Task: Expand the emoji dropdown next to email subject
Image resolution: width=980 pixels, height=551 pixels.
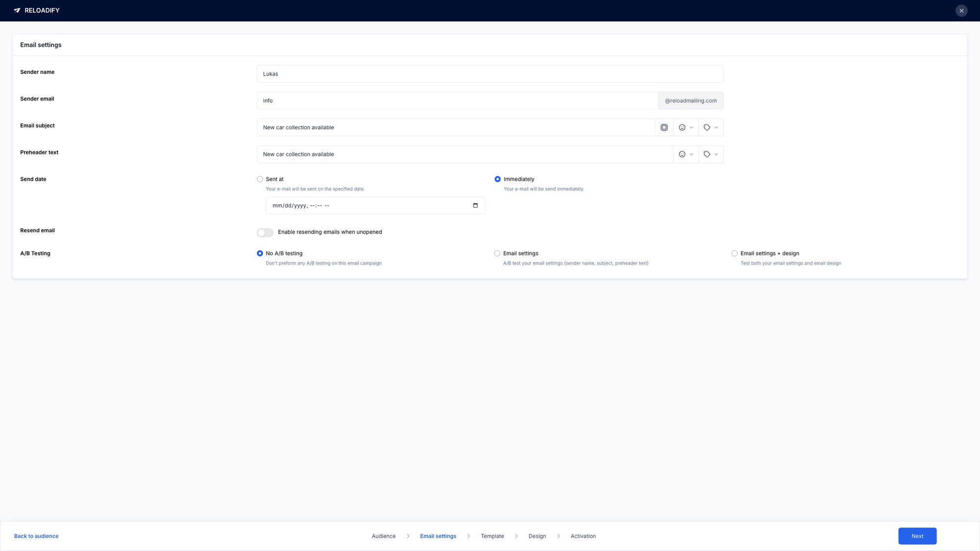Action: point(691,127)
